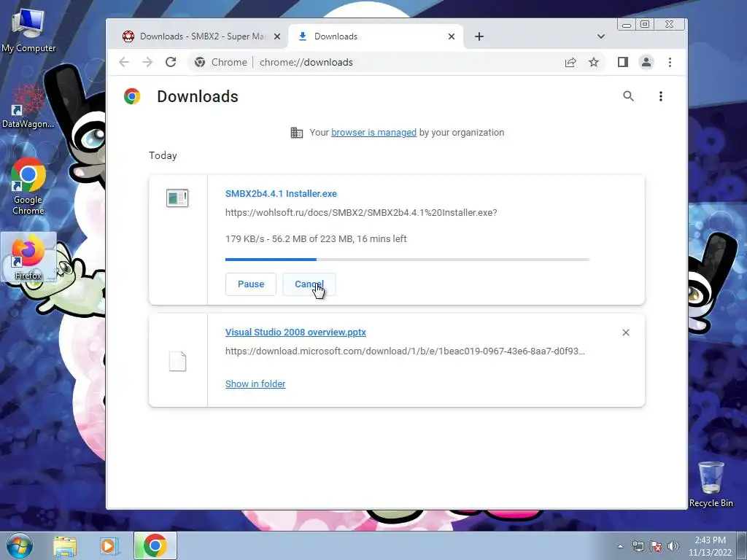Remove the Visual Studio pptx from list
747x560 pixels.
point(626,332)
